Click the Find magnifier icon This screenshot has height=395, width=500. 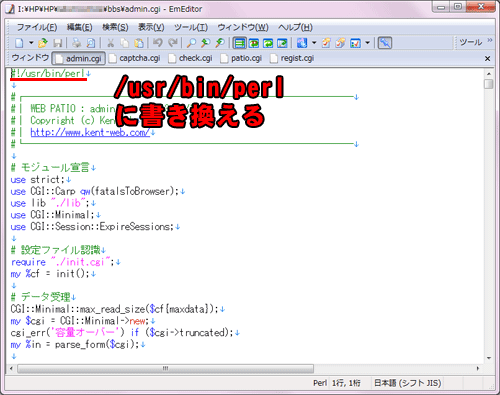pyautogui.click(x=191, y=43)
